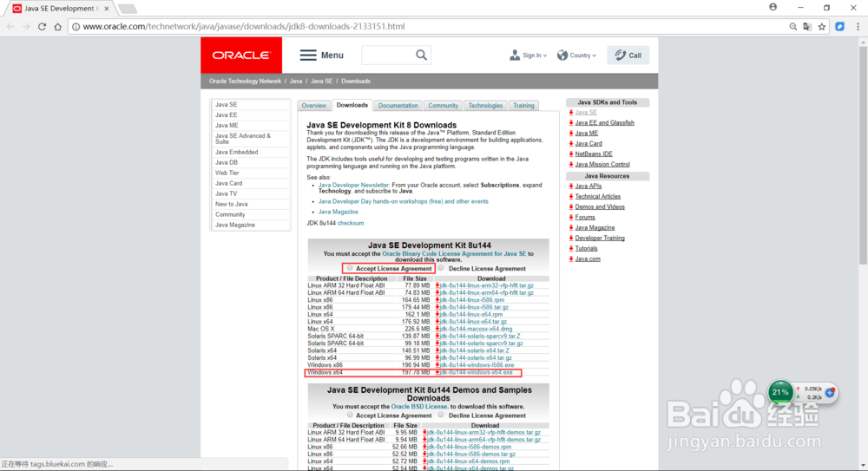
Task: Expand the Sign In dropdown
Action: (529, 56)
